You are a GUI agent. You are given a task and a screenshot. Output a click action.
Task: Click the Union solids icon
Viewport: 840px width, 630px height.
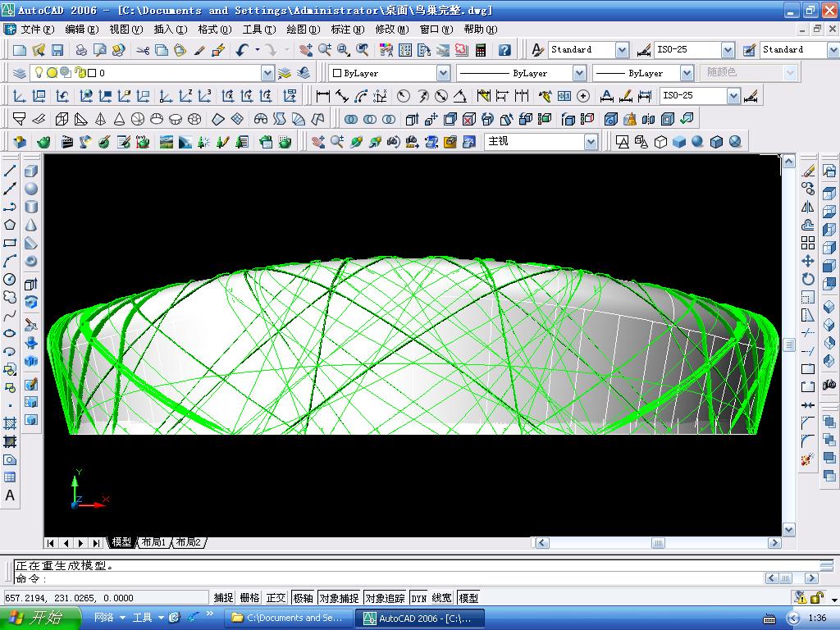tap(350, 119)
